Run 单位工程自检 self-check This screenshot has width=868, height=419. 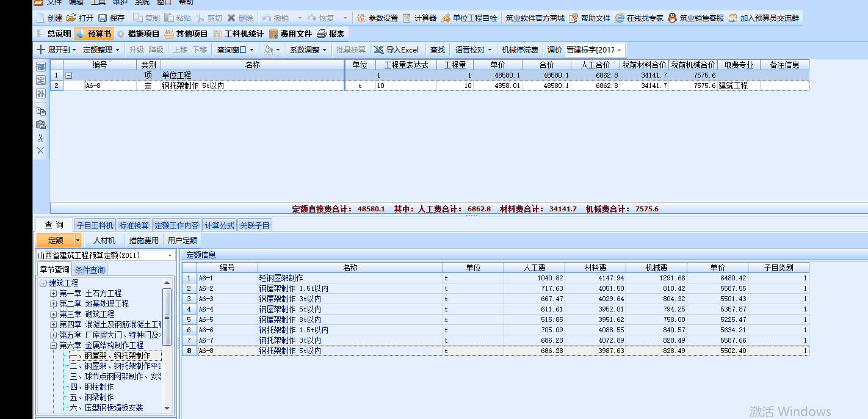click(x=446, y=18)
